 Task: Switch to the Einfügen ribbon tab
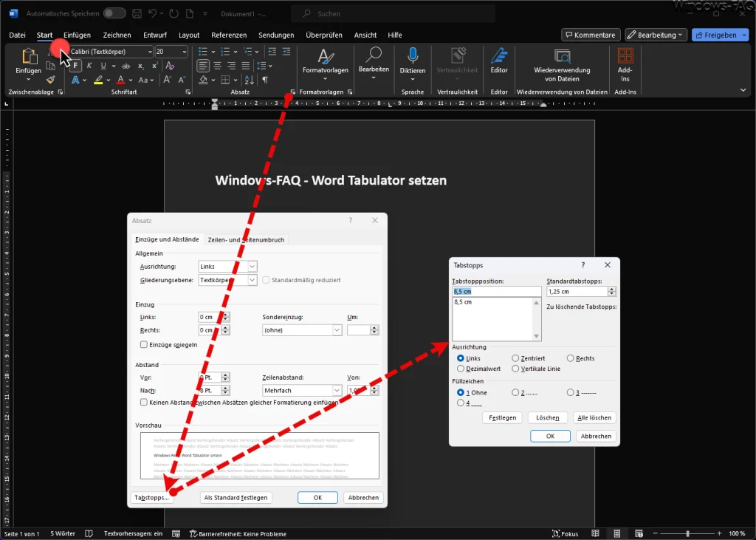click(x=77, y=35)
